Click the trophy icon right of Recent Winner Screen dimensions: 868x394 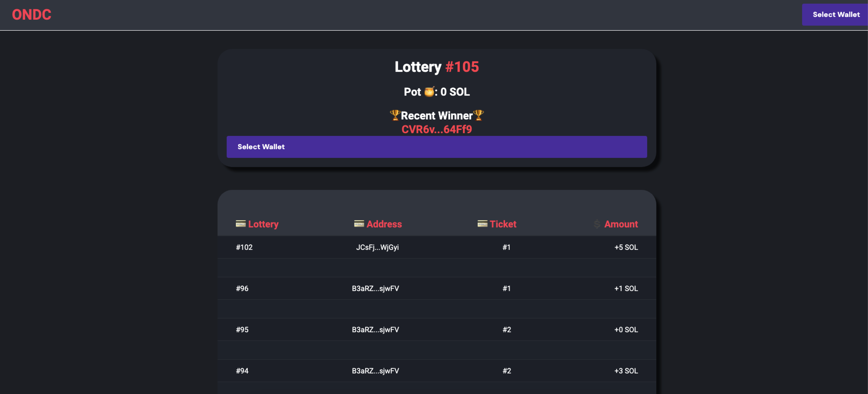478,115
